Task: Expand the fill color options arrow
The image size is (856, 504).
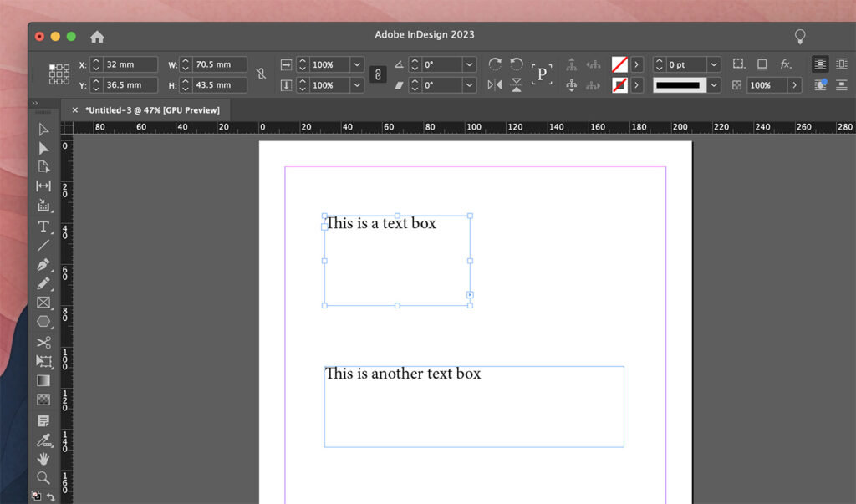Action: pos(636,63)
